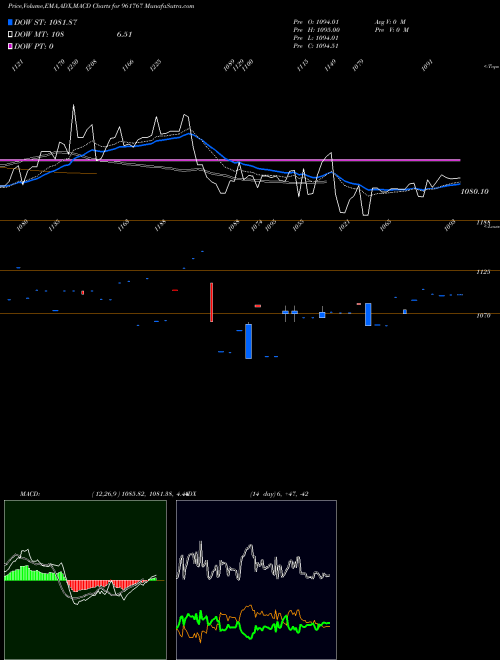Select the 'DOW PT: 0' legend text
Screen dimensions: 500x660
point(34,46)
